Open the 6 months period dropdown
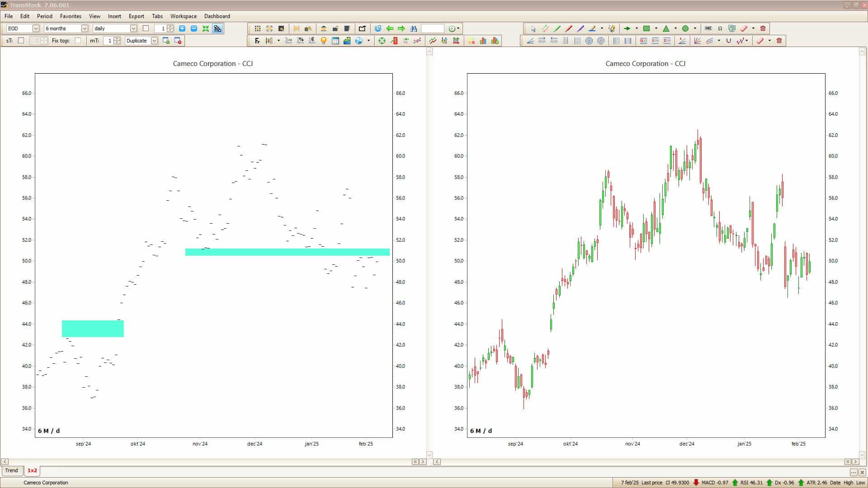The image size is (868, 488). (x=84, y=28)
